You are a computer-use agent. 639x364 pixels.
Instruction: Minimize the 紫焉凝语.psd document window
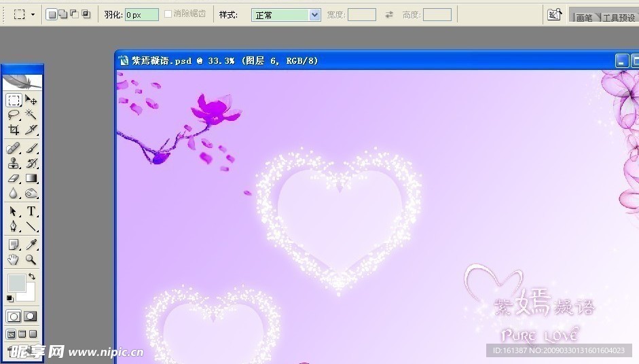[x=621, y=61]
